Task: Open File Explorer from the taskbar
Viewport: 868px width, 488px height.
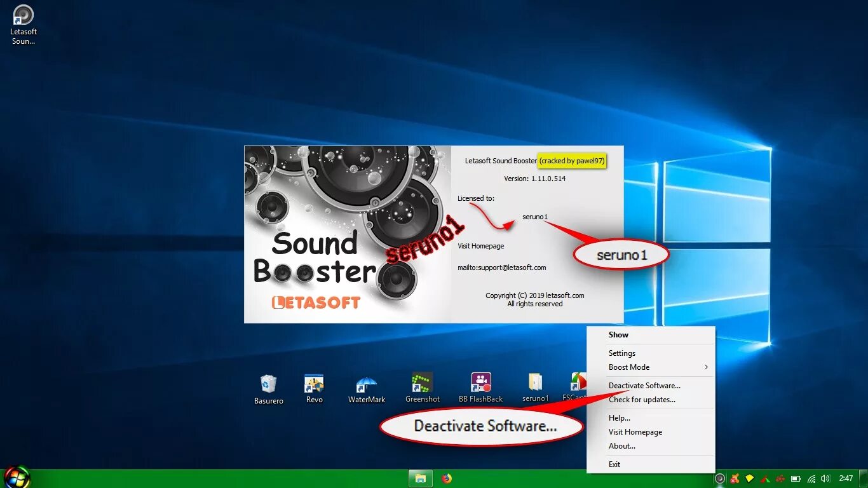Action: pyautogui.click(x=420, y=478)
